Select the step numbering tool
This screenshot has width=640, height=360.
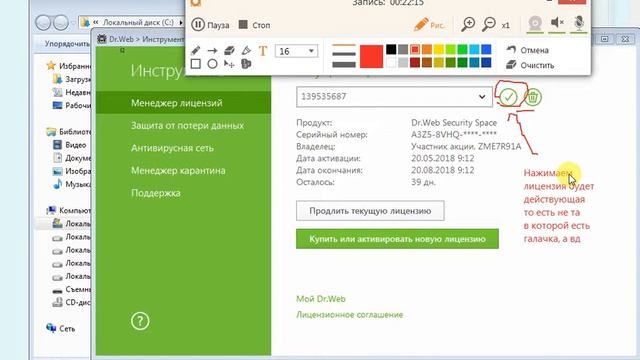point(246,64)
